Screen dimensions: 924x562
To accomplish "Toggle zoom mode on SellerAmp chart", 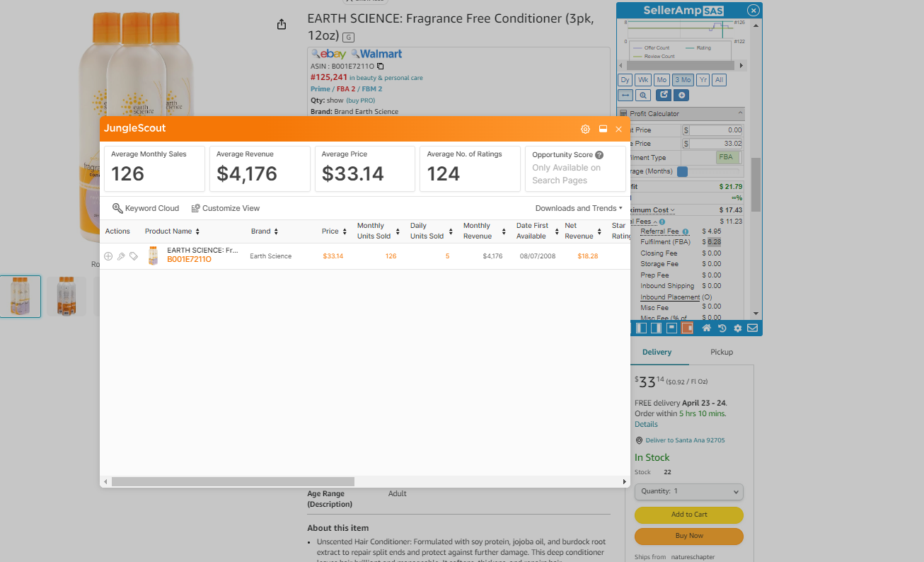I will pyautogui.click(x=643, y=95).
